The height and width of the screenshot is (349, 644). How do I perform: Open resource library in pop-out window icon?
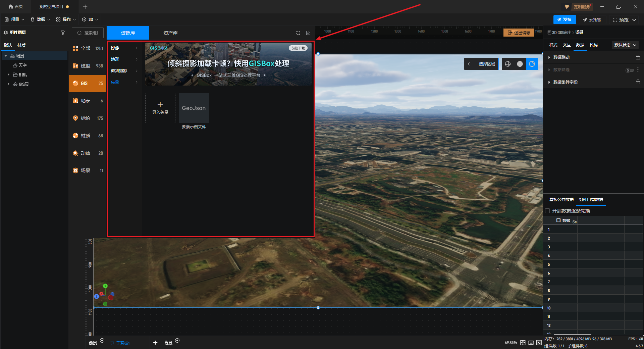[308, 33]
